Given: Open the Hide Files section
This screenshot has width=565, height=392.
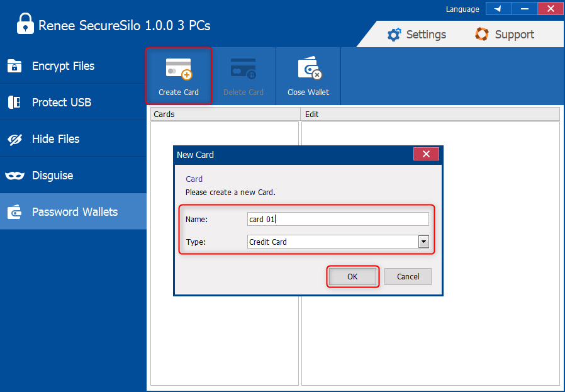Looking at the screenshot, I should (55, 139).
